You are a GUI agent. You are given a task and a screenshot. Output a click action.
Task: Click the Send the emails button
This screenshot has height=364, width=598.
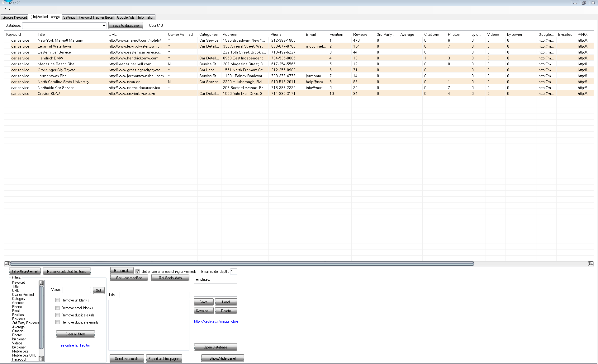[x=127, y=359]
